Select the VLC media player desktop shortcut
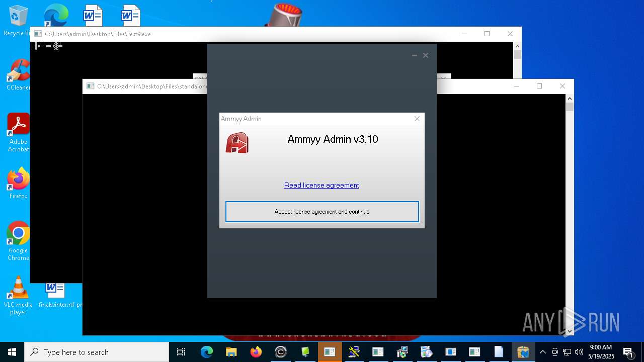Image resolution: width=644 pixels, height=362 pixels. [x=18, y=295]
